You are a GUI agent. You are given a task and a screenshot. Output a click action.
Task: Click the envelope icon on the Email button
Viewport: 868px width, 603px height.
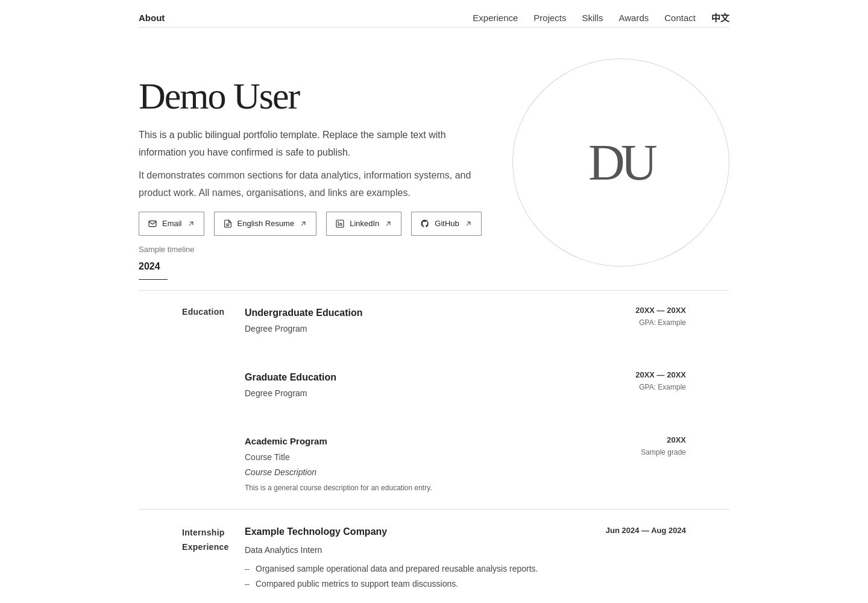click(153, 224)
